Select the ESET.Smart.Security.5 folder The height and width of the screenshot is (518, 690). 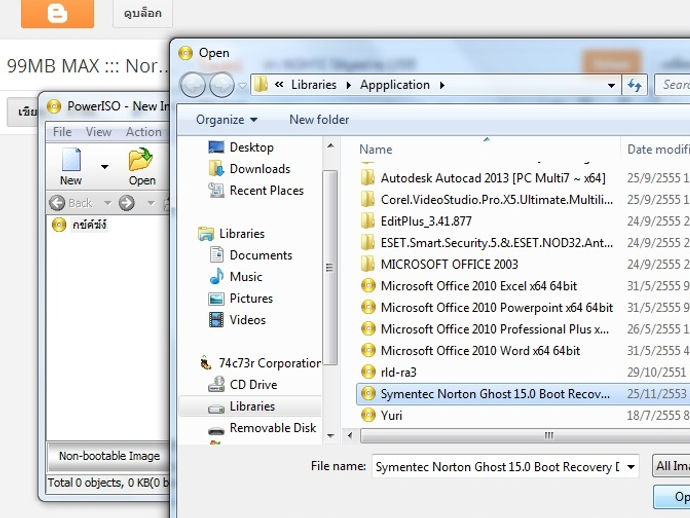(x=487, y=242)
